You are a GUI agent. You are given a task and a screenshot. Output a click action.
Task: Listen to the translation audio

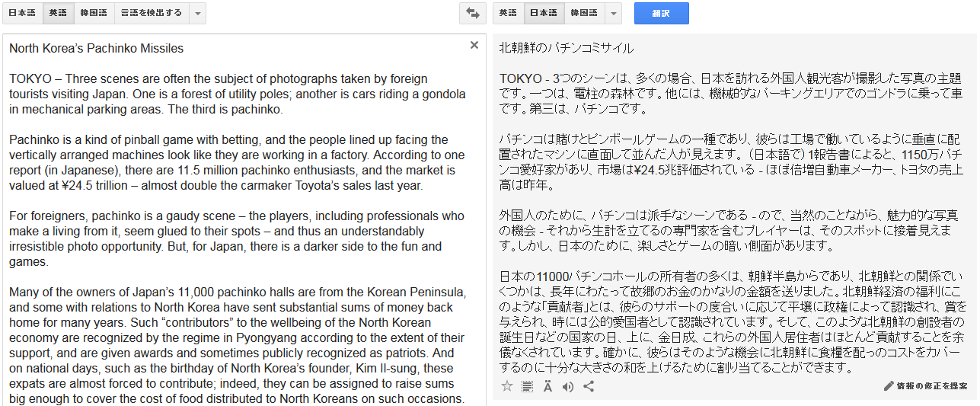pyautogui.click(x=568, y=386)
